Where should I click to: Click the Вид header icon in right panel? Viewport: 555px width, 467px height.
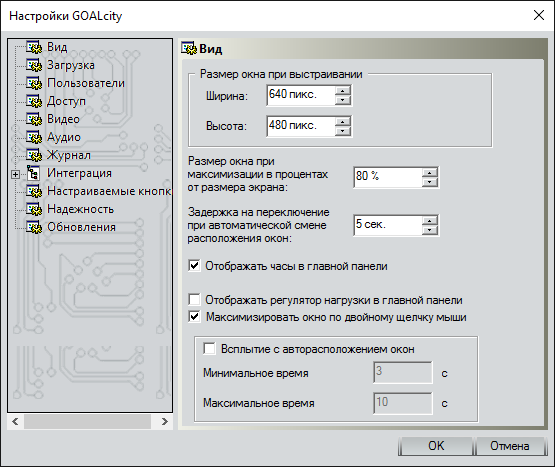[x=189, y=49]
